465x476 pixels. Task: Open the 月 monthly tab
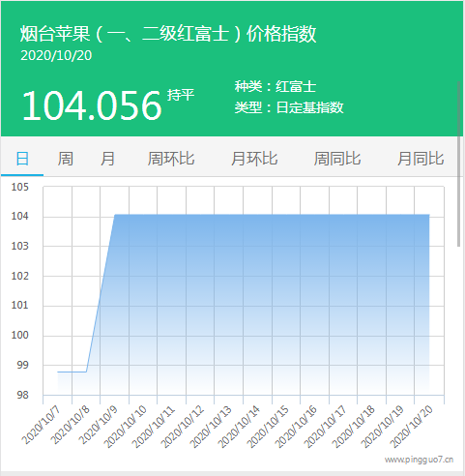107,159
